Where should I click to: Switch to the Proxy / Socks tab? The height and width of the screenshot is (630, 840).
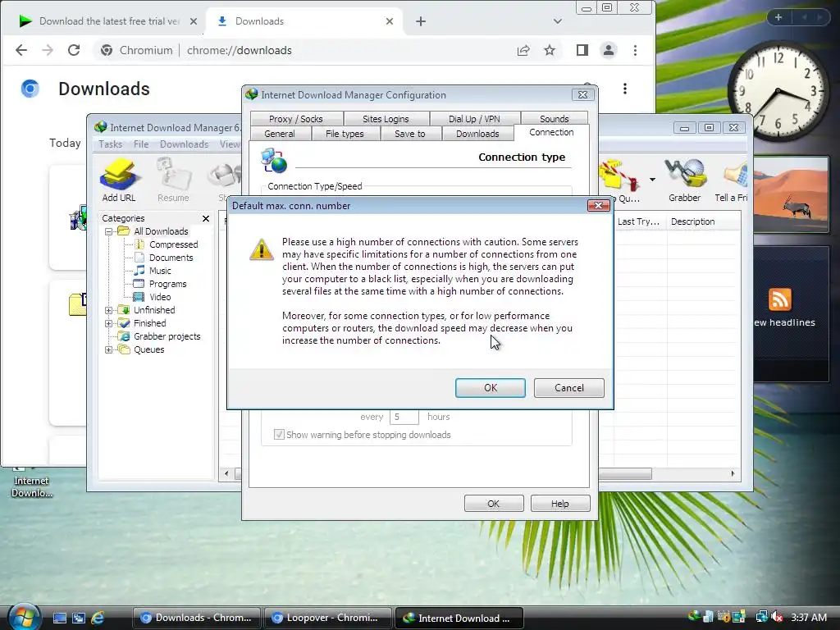coord(296,118)
